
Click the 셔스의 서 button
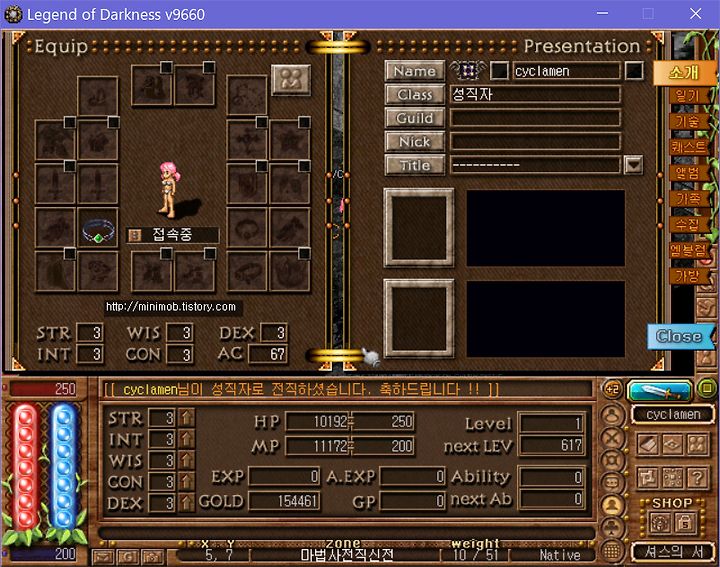(673, 552)
